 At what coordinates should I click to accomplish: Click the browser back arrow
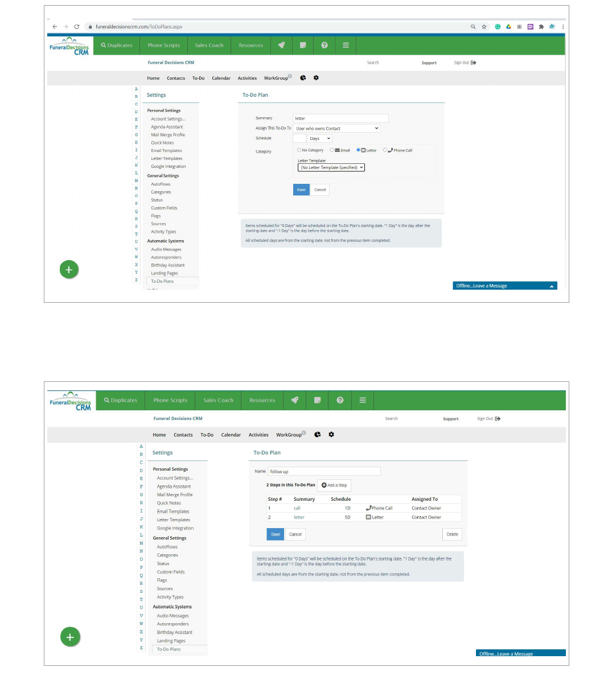55,27
